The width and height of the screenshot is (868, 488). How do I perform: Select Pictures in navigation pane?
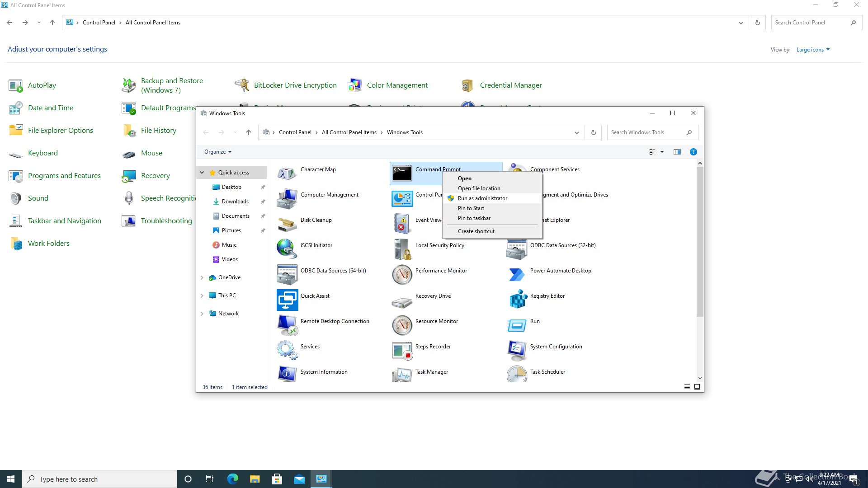coord(231,230)
